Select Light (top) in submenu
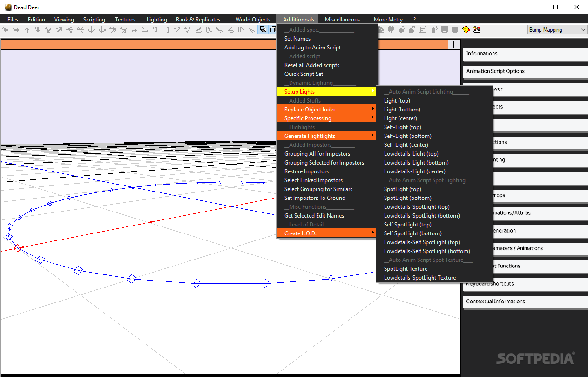Viewport: 588px width, 377px height. [397, 101]
